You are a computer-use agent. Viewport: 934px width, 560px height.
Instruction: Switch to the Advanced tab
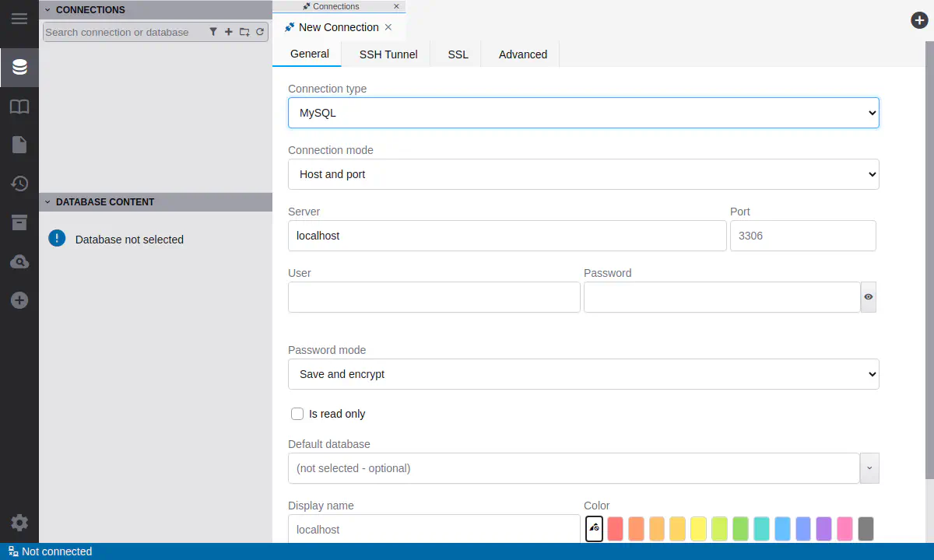pos(522,54)
